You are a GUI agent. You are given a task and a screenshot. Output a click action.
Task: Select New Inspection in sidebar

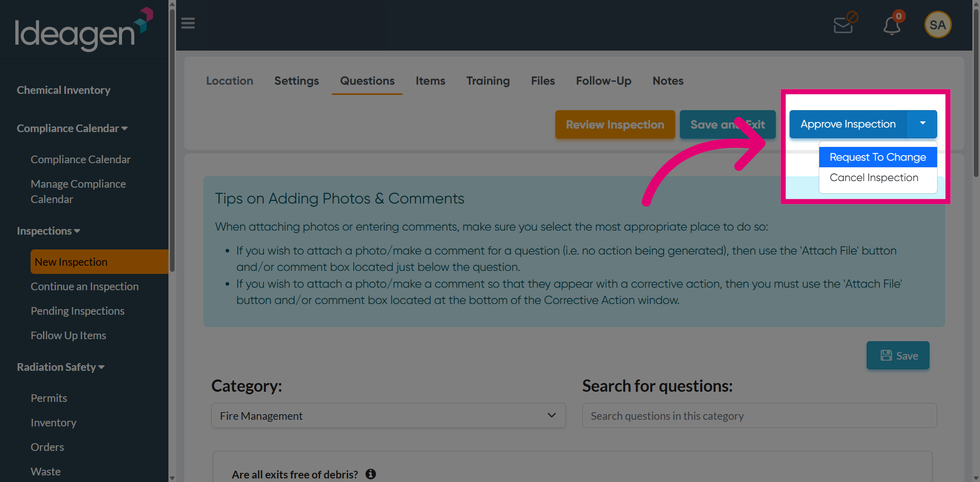(100, 262)
